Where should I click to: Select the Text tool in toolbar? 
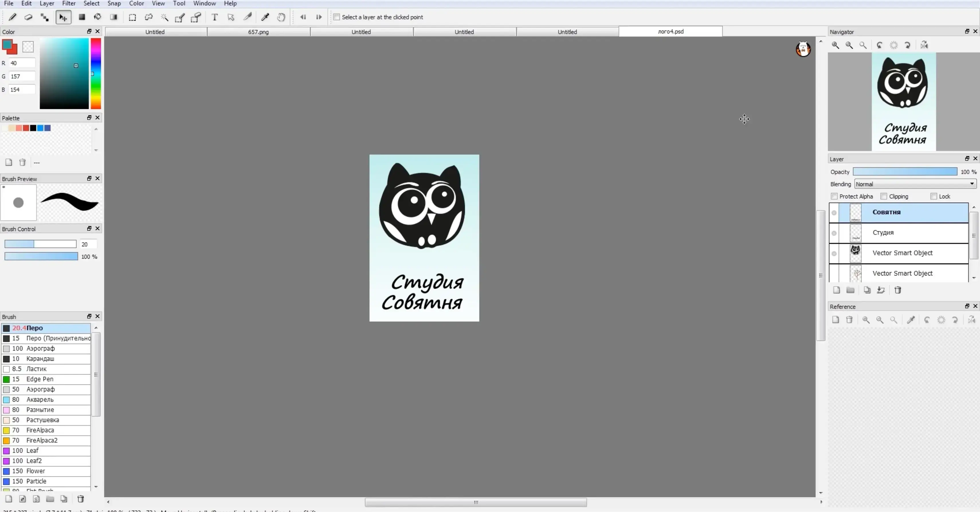click(215, 17)
